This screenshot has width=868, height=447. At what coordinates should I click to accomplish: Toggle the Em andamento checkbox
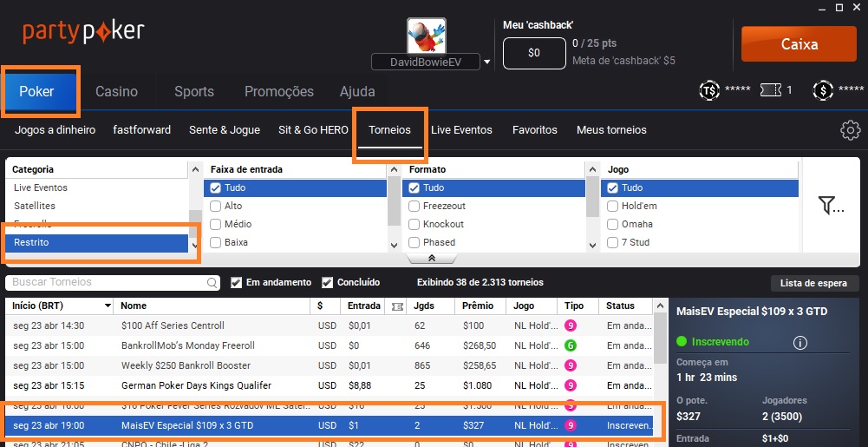click(x=237, y=282)
